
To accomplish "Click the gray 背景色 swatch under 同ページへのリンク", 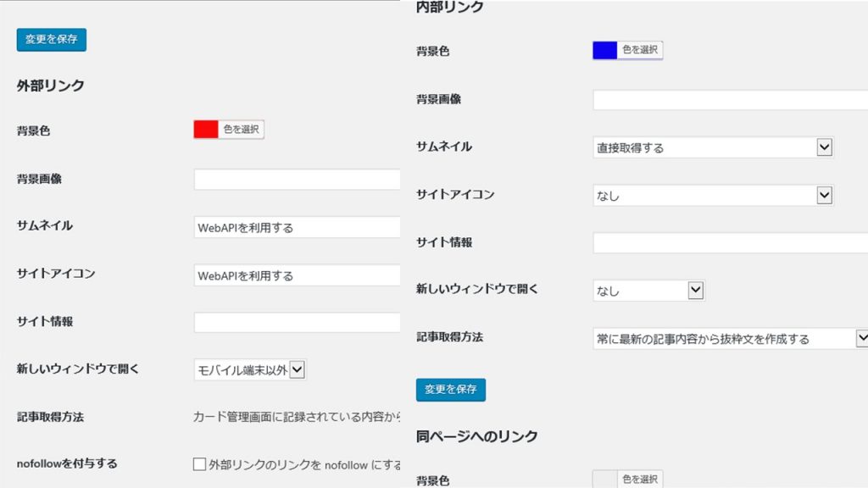I will (x=604, y=480).
